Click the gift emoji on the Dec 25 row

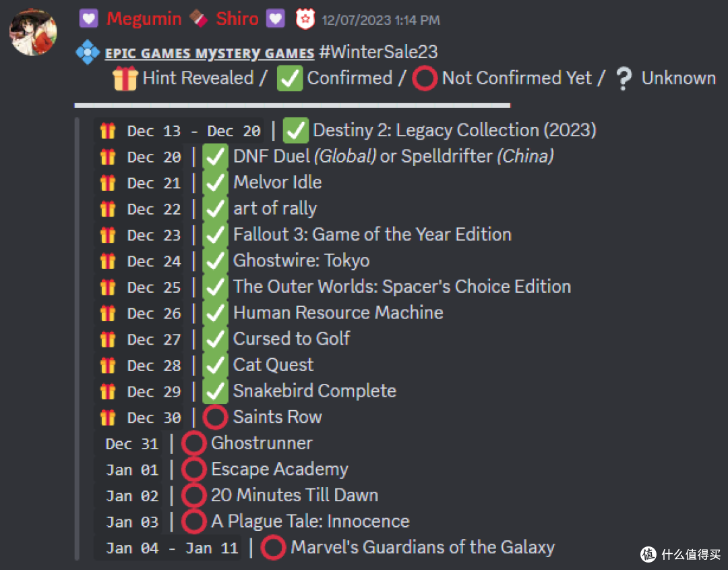point(108,287)
